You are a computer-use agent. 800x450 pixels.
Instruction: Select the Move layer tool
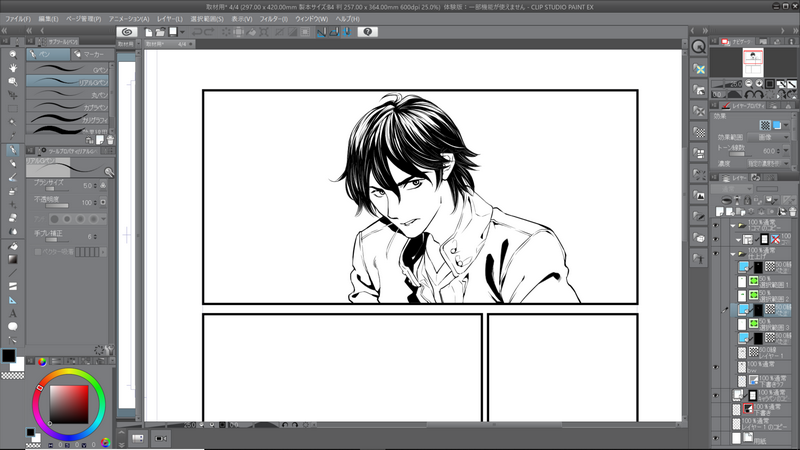[13, 95]
